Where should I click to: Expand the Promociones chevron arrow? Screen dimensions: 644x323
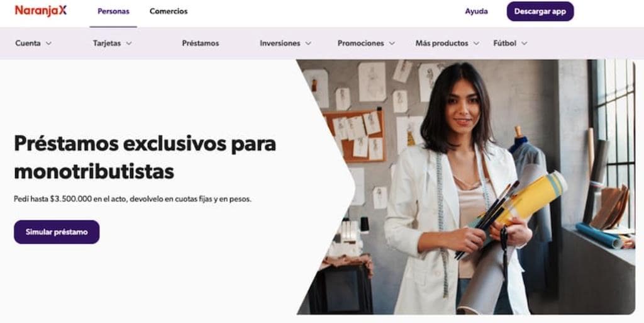[x=392, y=43]
